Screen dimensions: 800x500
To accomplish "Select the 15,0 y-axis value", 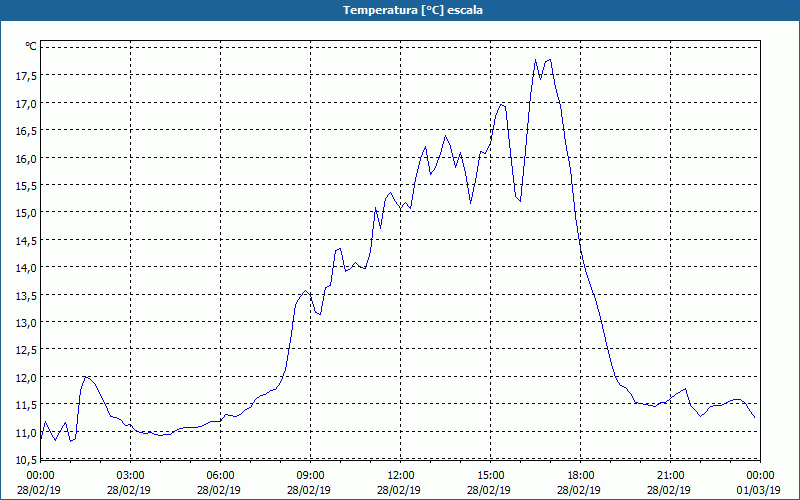I will 26,213.
